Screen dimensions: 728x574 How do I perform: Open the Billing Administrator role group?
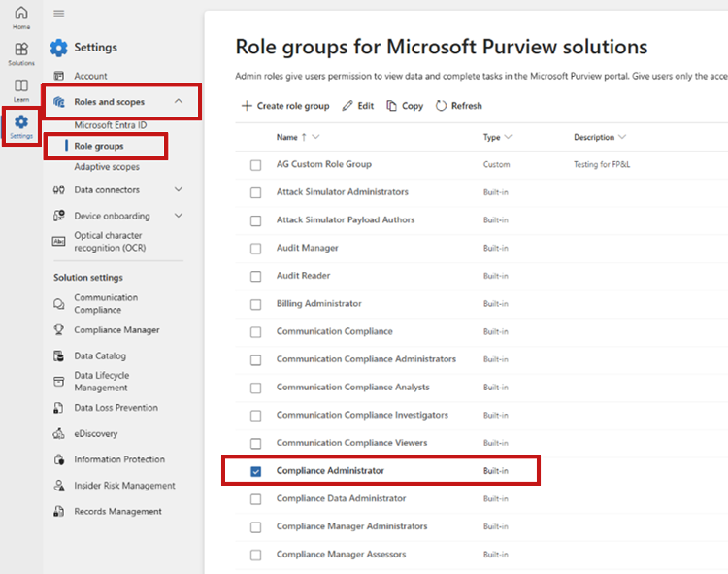tap(319, 304)
